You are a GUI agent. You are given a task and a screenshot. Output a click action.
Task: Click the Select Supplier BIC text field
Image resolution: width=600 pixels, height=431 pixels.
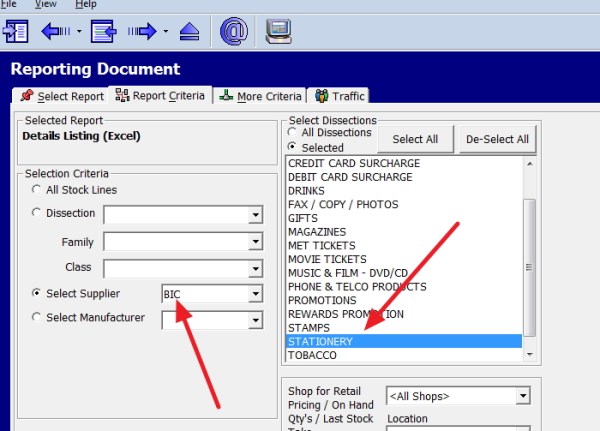point(205,294)
